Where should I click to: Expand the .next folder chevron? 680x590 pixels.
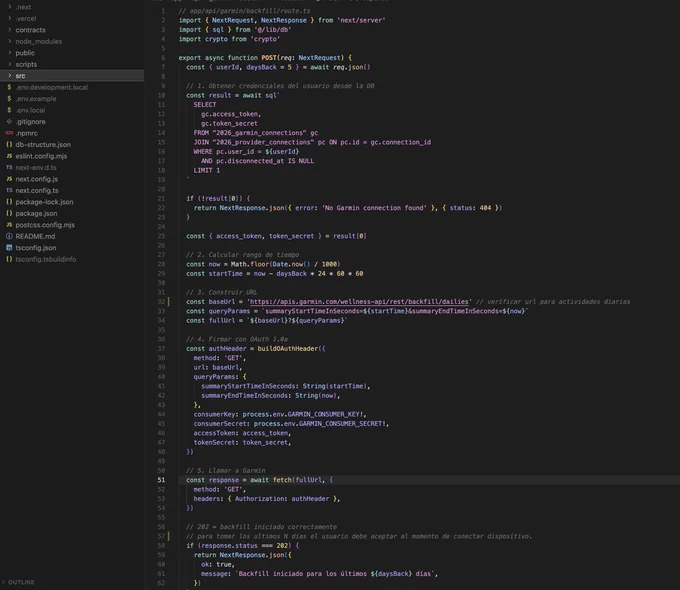tap(9, 7)
